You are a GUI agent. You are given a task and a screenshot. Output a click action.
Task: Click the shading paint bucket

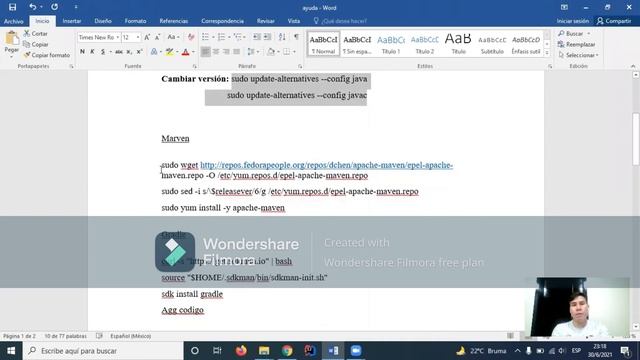[271, 52]
